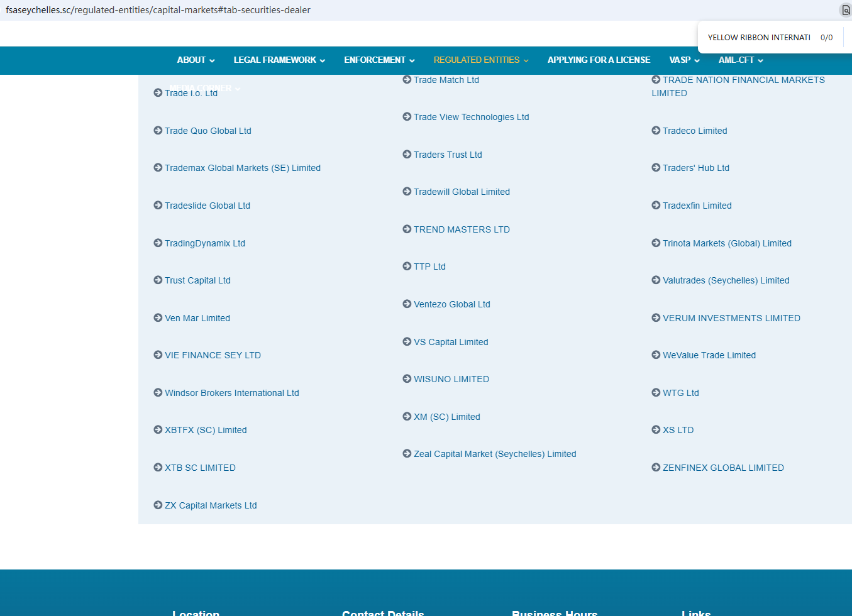This screenshot has height=616, width=852.
Task: Click the arrow icon next to VERUM INVESTMENTS LIMITED
Action: (x=656, y=317)
